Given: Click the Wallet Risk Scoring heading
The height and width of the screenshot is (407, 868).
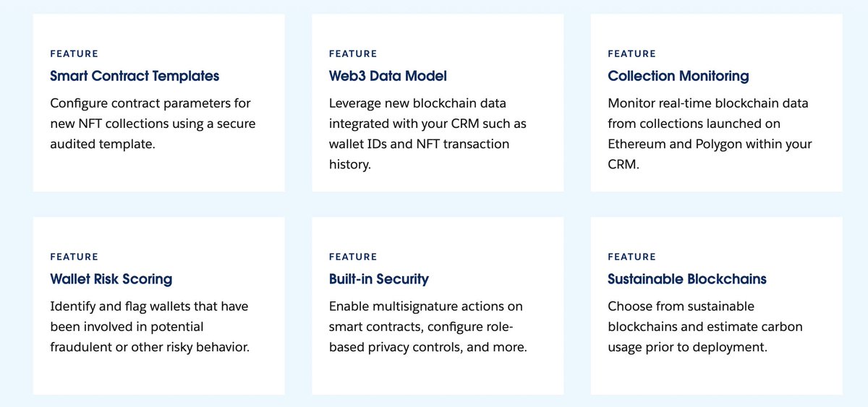Looking at the screenshot, I should click(111, 279).
